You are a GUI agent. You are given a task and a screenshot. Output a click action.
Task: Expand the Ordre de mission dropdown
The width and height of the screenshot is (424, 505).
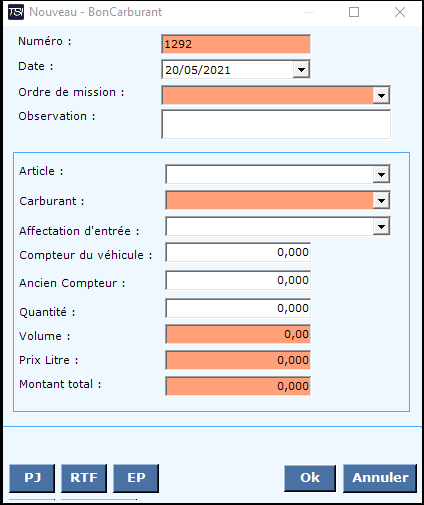click(x=381, y=95)
